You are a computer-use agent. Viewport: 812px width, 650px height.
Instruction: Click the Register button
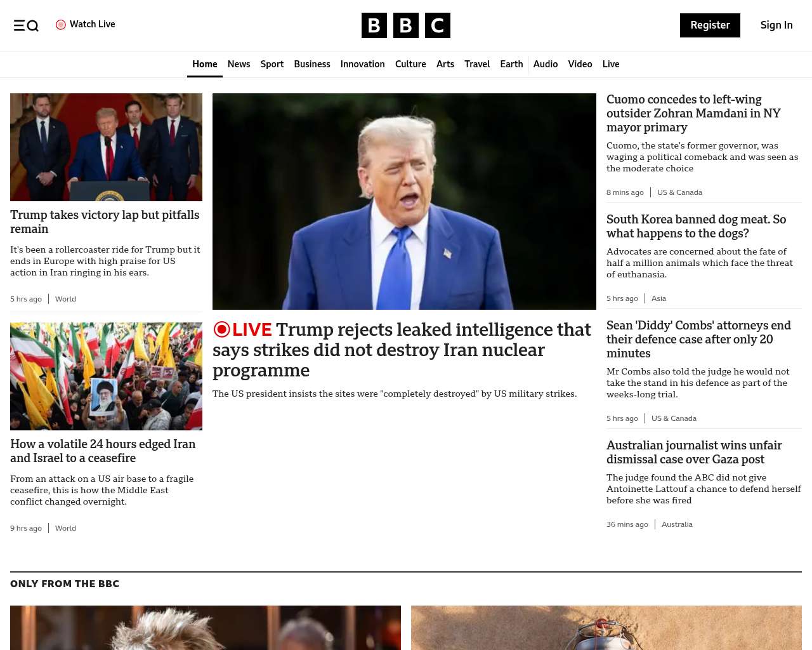tap(710, 25)
